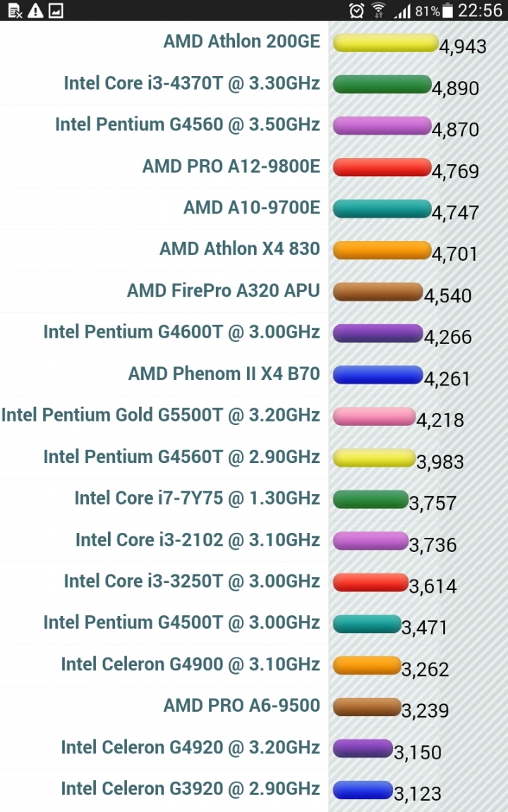Open Intel Celeron G4900 @ 3.10GHz page
Screen dimensions: 508x812
(190, 664)
